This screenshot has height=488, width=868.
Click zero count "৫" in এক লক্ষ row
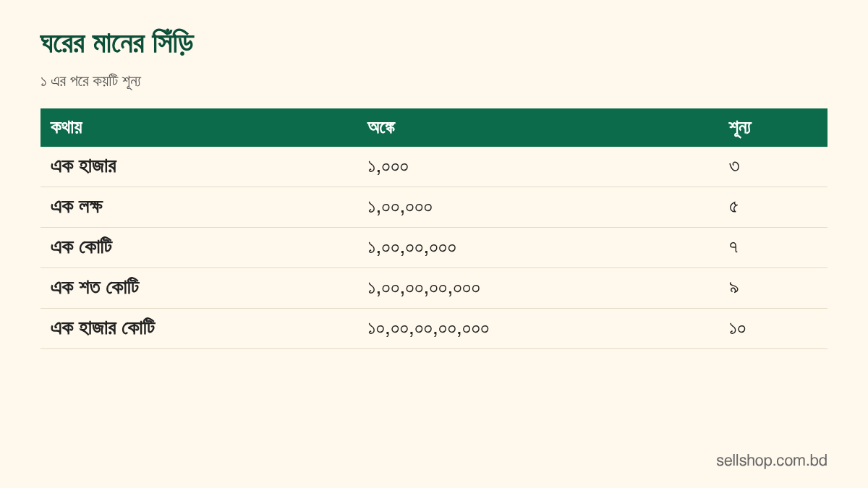pos(733,207)
